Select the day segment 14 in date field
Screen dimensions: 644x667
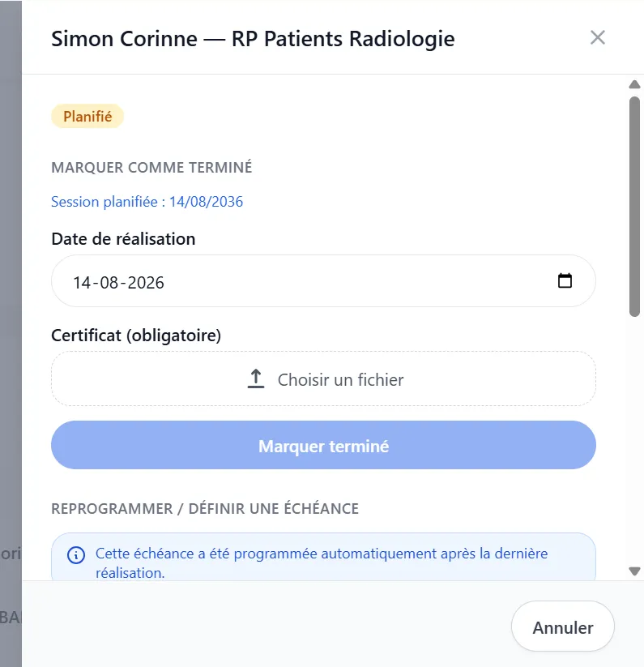82,283
